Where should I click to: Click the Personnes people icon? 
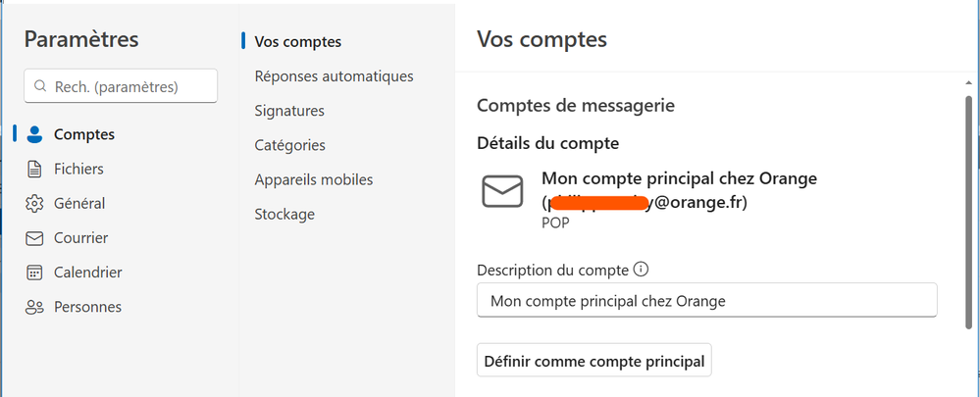point(35,307)
